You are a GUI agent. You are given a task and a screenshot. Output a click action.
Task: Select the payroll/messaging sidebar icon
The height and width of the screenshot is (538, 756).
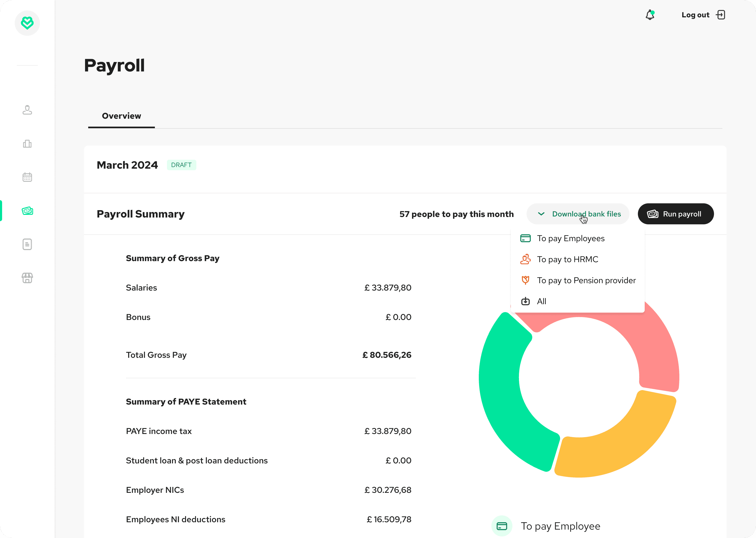27,211
